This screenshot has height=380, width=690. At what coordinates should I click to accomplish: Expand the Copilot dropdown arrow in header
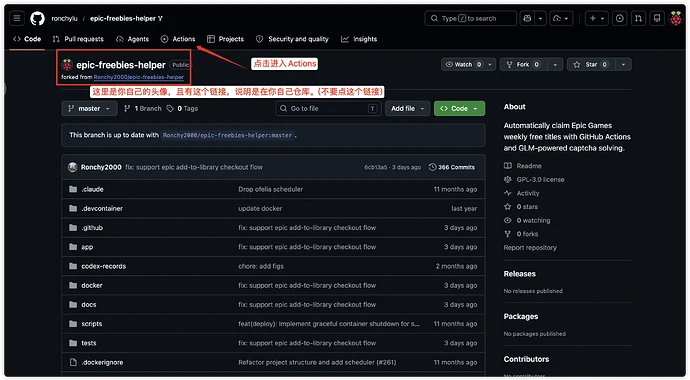click(x=540, y=18)
